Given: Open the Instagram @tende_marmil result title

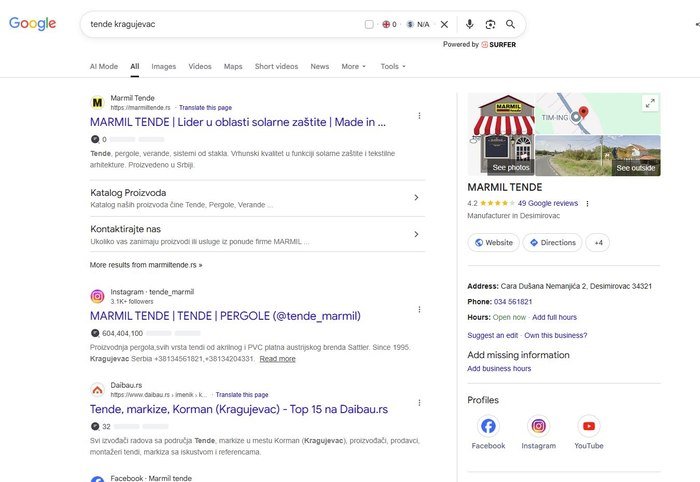Looking at the screenshot, I should (x=225, y=316).
